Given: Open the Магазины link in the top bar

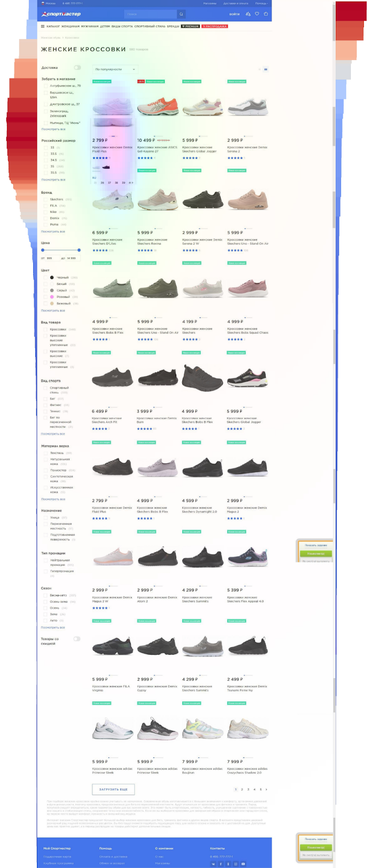Looking at the screenshot, I should click(x=209, y=3).
